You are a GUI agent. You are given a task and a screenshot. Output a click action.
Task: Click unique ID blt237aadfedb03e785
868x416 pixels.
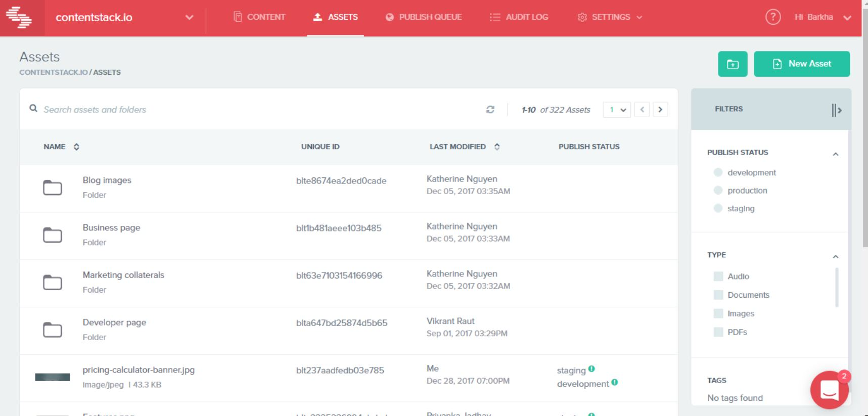(340, 371)
